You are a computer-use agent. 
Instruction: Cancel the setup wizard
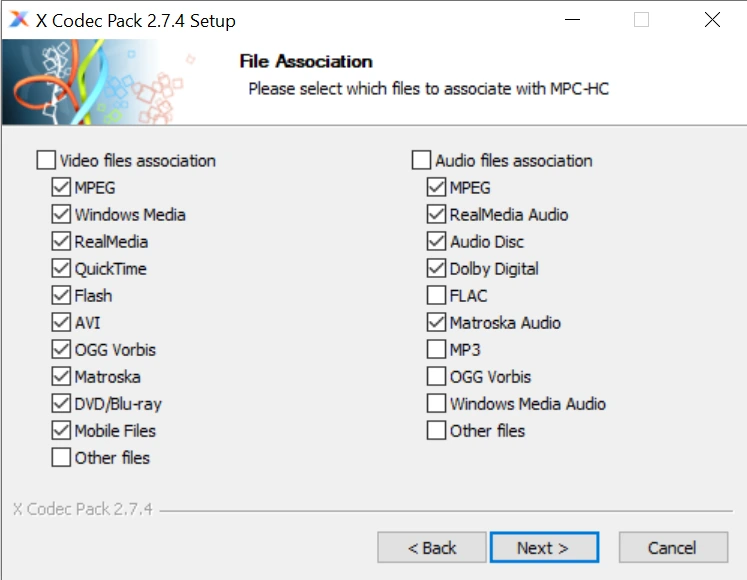[672, 548]
